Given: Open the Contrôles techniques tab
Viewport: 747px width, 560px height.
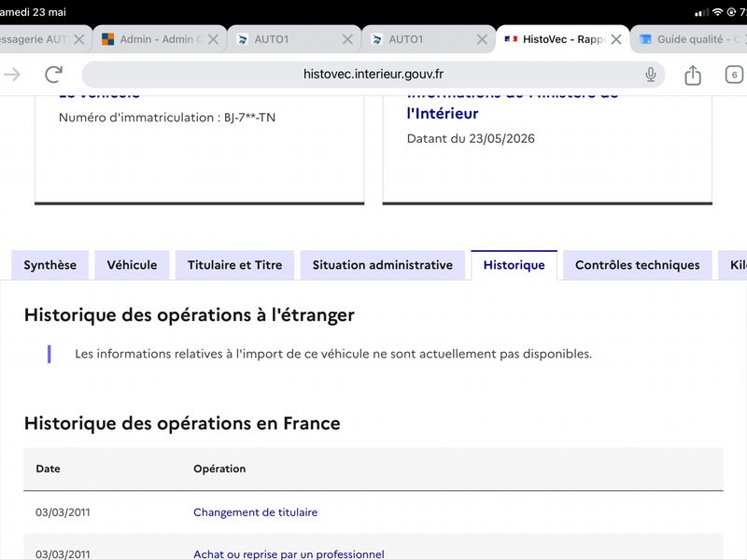Looking at the screenshot, I should pyautogui.click(x=638, y=265).
